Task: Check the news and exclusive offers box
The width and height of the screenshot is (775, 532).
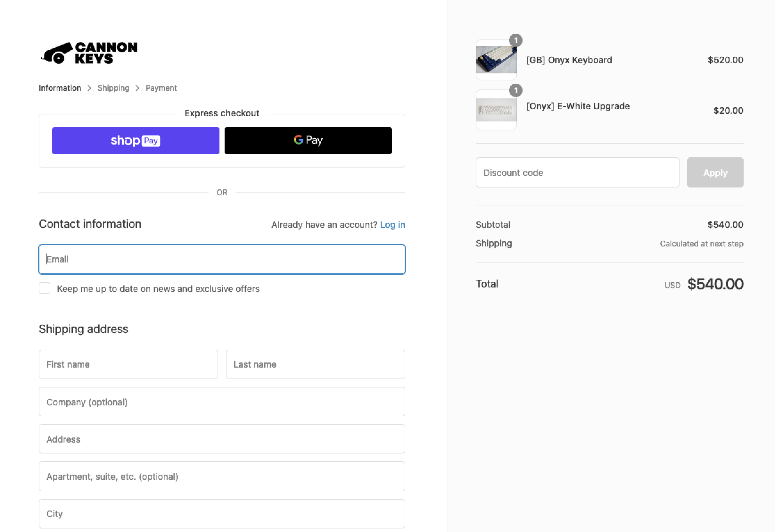Action: tap(45, 288)
